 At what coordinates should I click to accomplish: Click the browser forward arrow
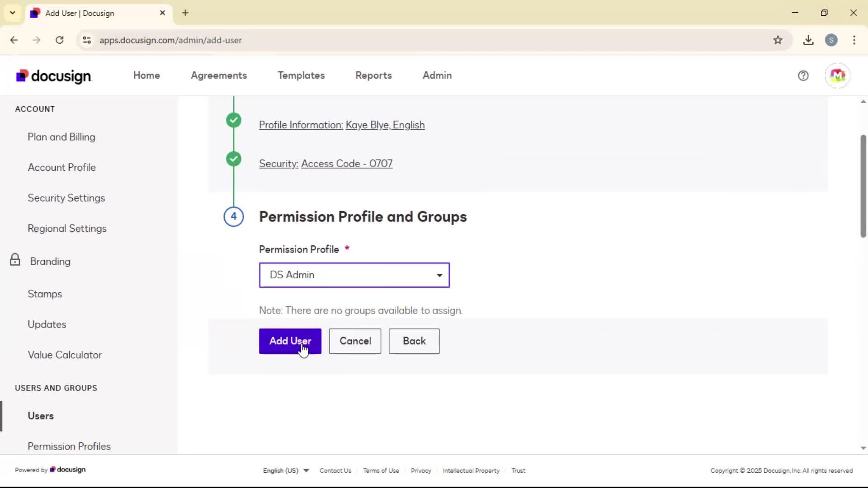click(x=37, y=40)
